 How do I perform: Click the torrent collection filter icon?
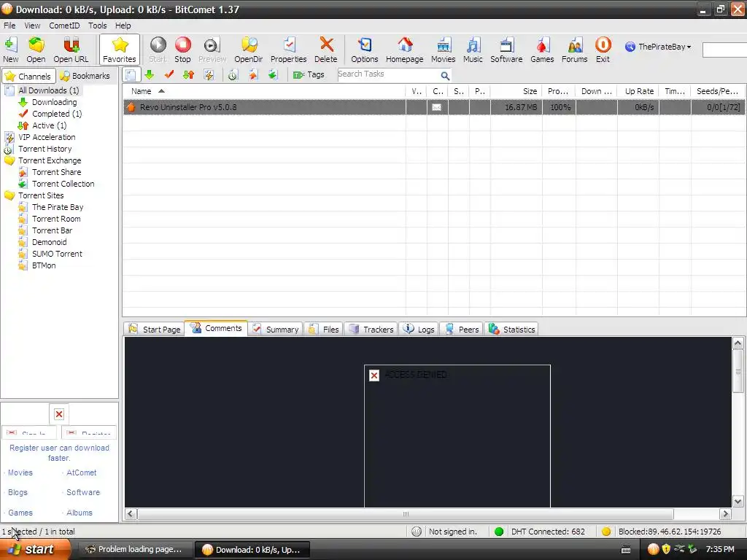(x=273, y=75)
